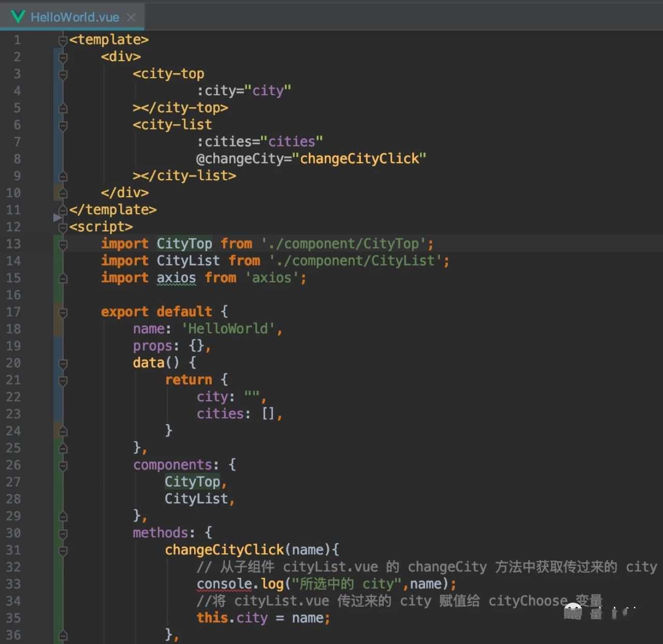Fold the import group on line 13

click(63, 244)
